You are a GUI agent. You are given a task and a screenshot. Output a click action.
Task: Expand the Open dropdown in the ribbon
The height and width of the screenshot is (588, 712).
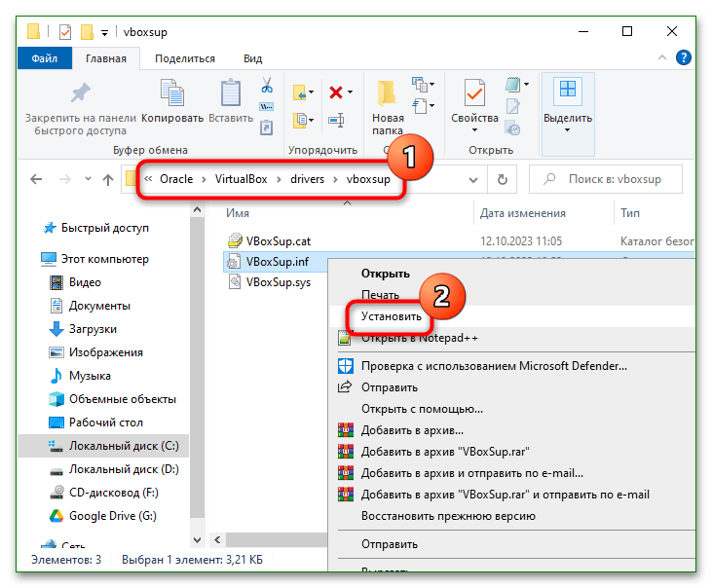[x=526, y=84]
